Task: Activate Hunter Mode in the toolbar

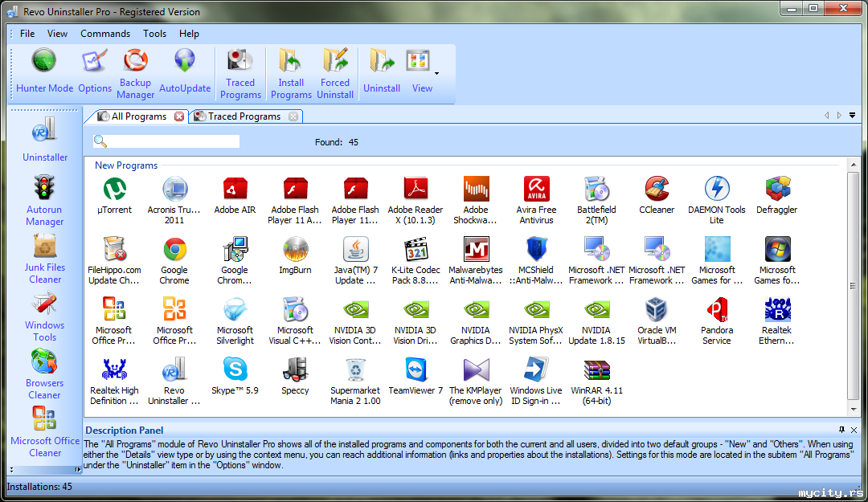Action: [x=44, y=71]
